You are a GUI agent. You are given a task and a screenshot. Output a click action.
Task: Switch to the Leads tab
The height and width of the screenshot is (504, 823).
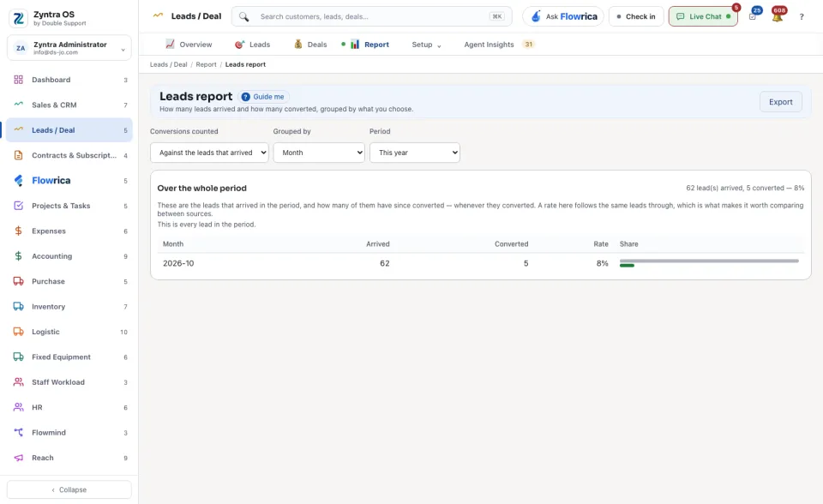(252, 45)
